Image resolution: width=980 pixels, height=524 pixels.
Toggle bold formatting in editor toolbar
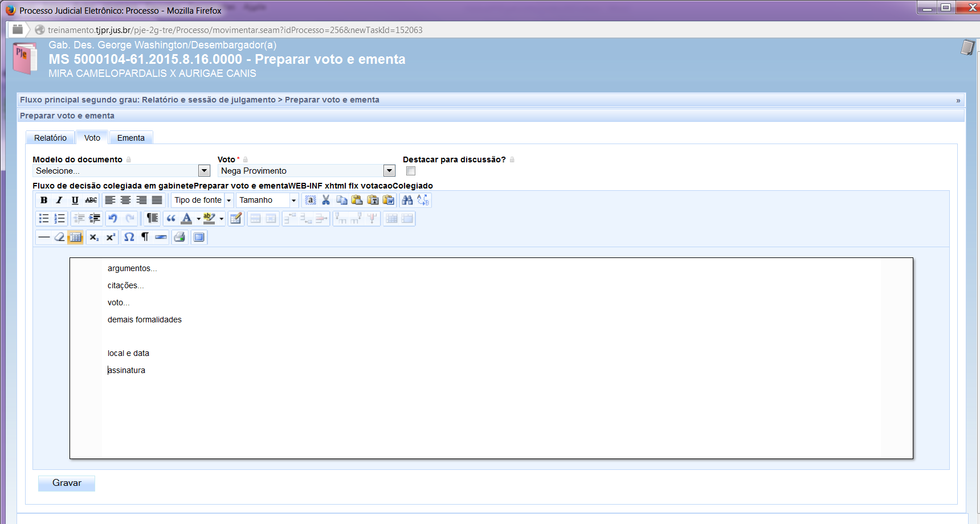[44, 200]
